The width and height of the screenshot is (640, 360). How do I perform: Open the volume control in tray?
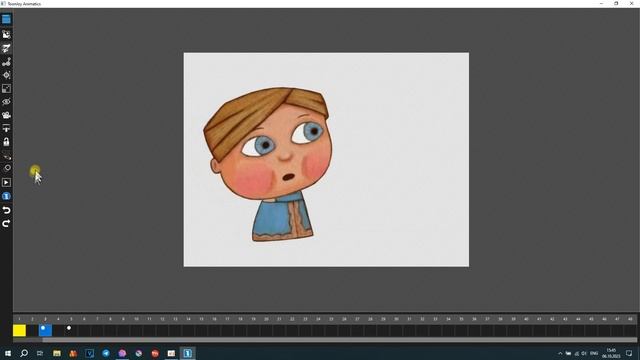(584, 353)
